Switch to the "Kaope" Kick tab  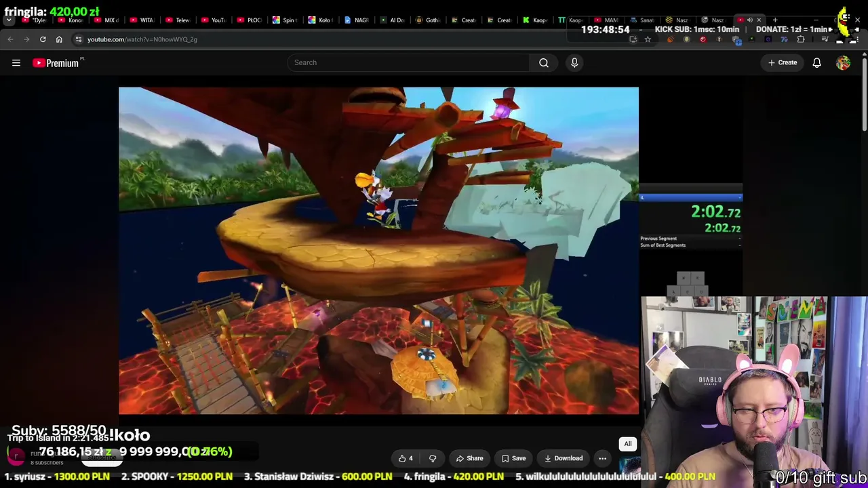534,20
